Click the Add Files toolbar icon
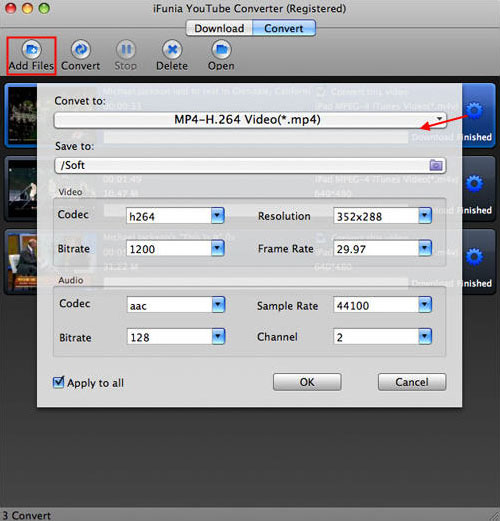Image resolution: width=500 pixels, height=521 pixels. tap(31, 50)
